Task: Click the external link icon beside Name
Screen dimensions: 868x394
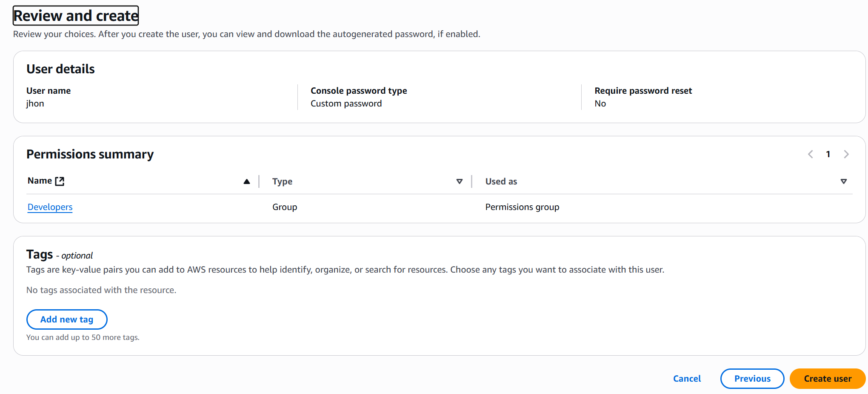Action: point(60,181)
